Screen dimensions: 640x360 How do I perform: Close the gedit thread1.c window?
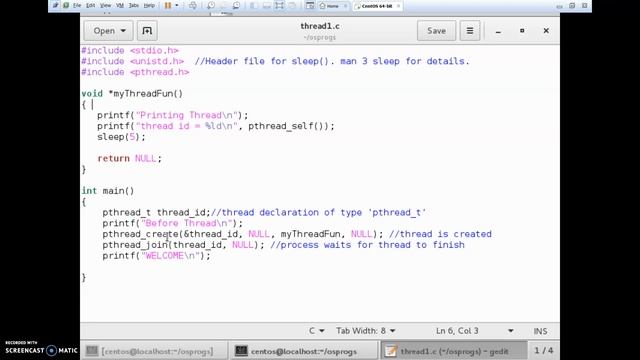click(x=546, y=31)
